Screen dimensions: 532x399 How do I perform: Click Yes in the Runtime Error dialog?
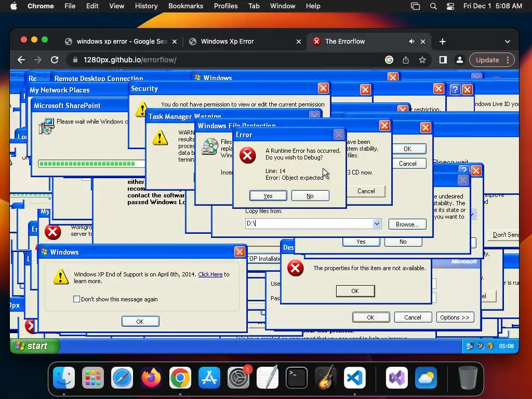pyautogui.click(x=268, y=196)
